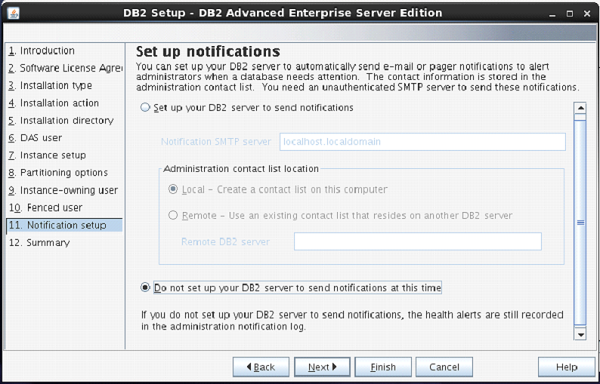Choose Remote contact list radio button

tap(173, 215)
